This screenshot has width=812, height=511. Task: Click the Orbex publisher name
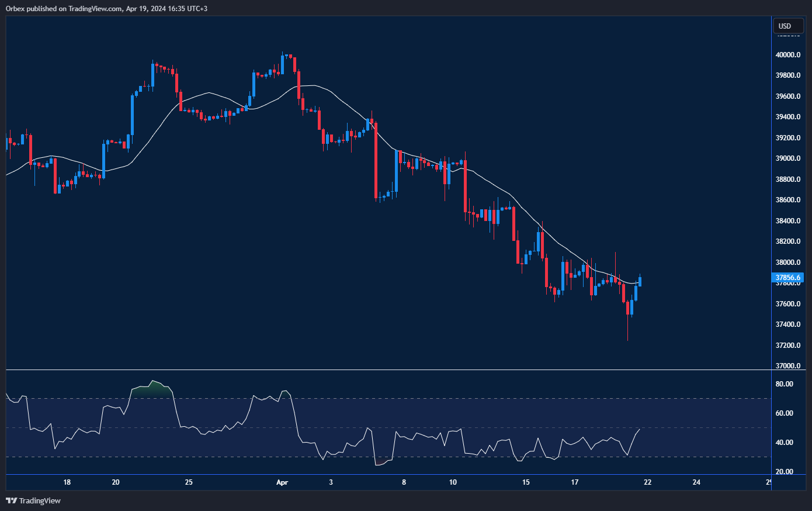click(14, 8)
